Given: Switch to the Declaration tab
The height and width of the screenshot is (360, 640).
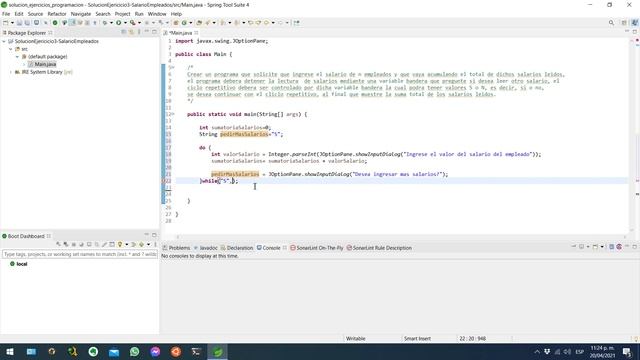Looking at the screenshot, I should point(237,248).
